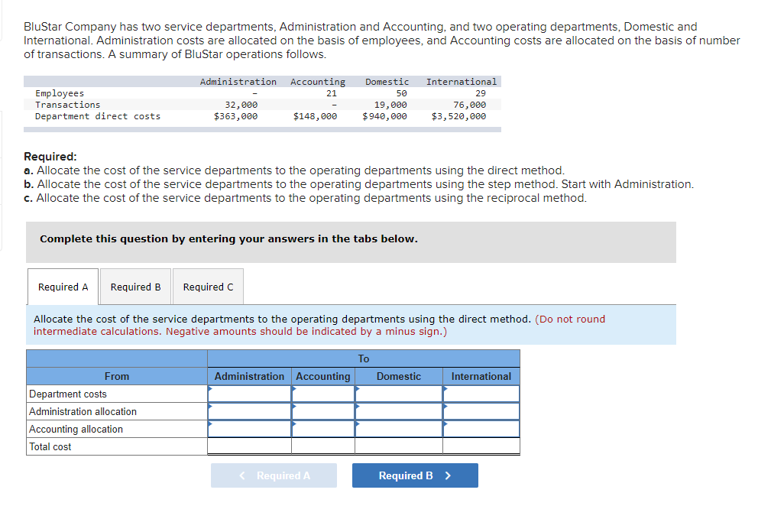
Task: Click Total cost Accounting cell
Action: point(323,446)
